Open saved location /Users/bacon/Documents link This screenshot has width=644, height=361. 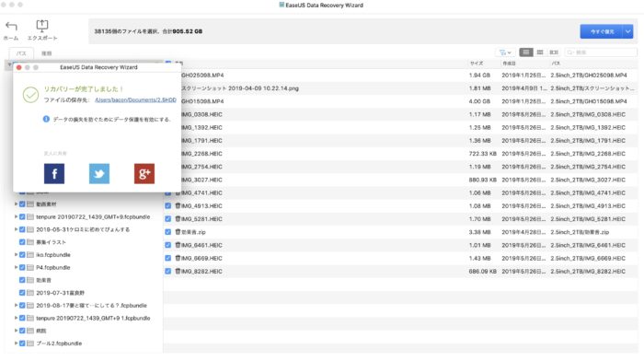pos(135,99)
